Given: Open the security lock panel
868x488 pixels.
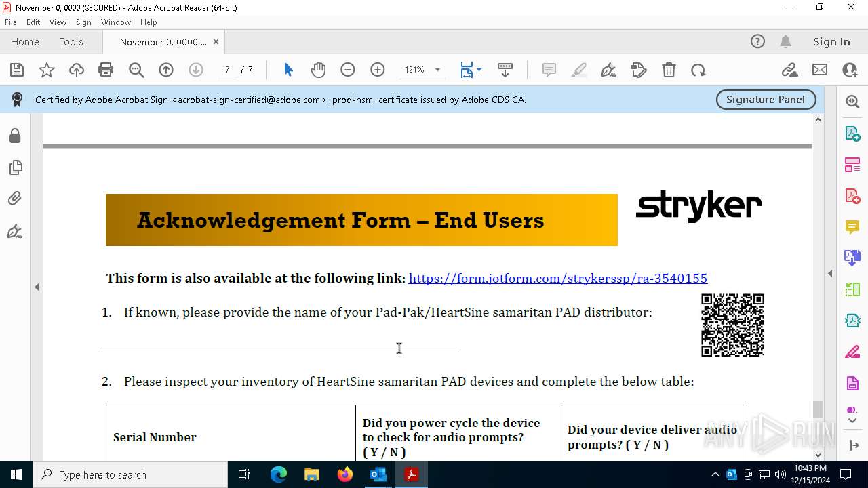Looking at the screenshot, I should (15, 136).
